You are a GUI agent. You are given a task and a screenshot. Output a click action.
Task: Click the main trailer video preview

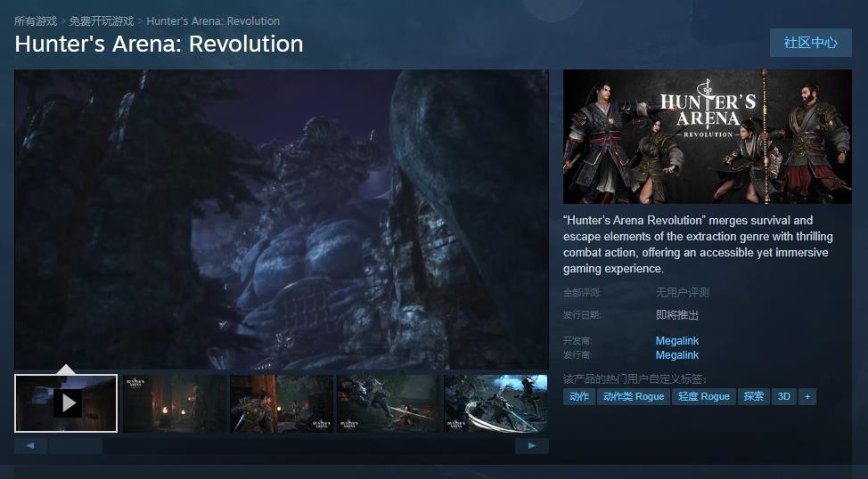282,219
